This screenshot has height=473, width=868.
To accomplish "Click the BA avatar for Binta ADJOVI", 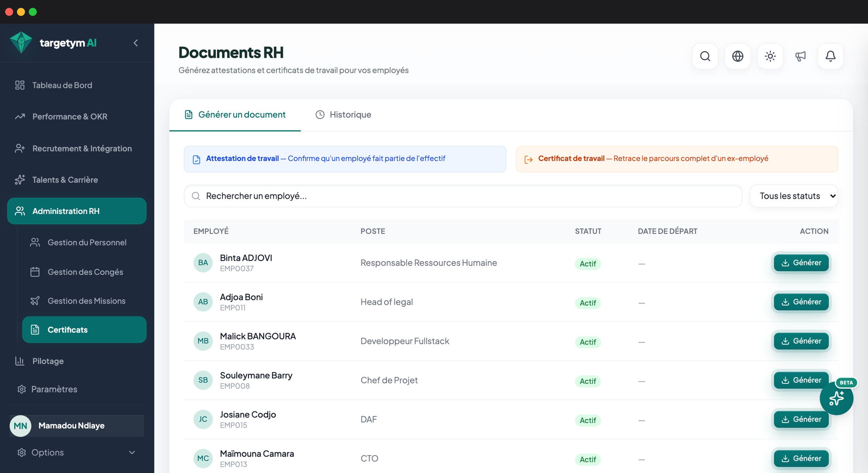I will [203, 263].
